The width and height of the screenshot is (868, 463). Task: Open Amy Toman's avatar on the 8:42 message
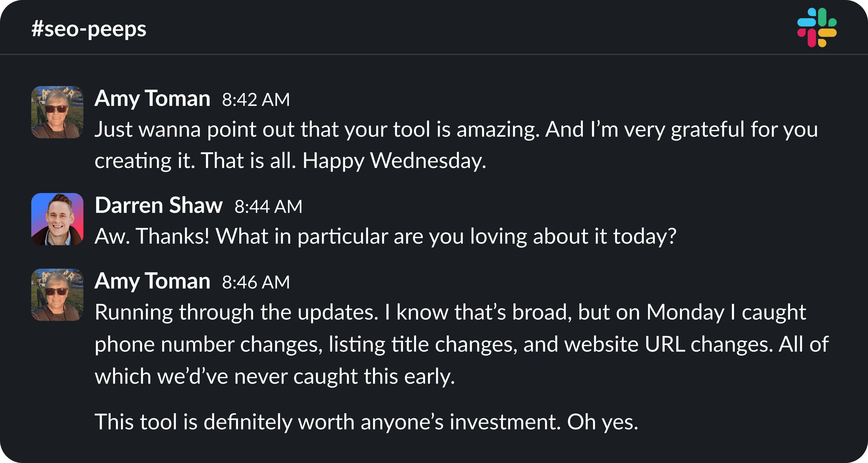coord(57,112)
